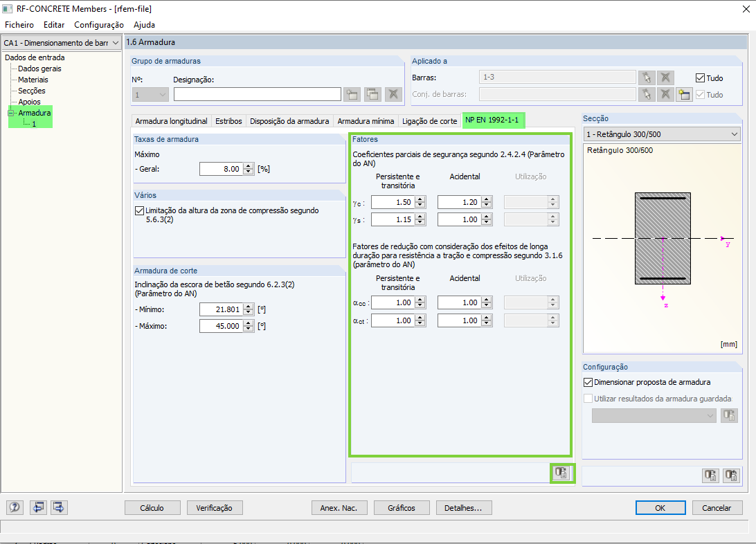
Task: Click Anex. Nac. button
Action: click(339, 508)
